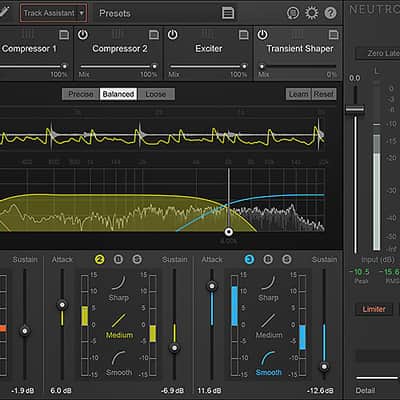Open Compressor 1 module preset icon
The width and height of the screenshot is (400, 400).
click(x=64, y=34)
